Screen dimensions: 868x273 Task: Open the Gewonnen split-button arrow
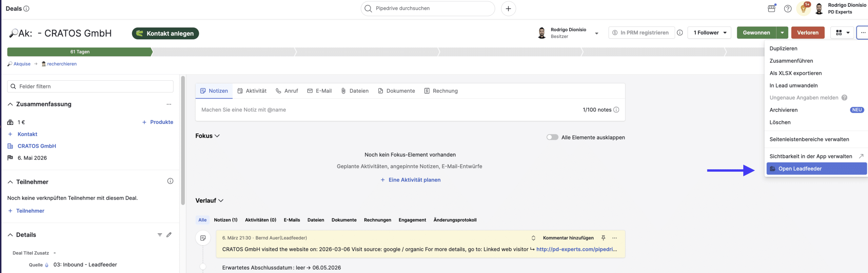(782, 33)
